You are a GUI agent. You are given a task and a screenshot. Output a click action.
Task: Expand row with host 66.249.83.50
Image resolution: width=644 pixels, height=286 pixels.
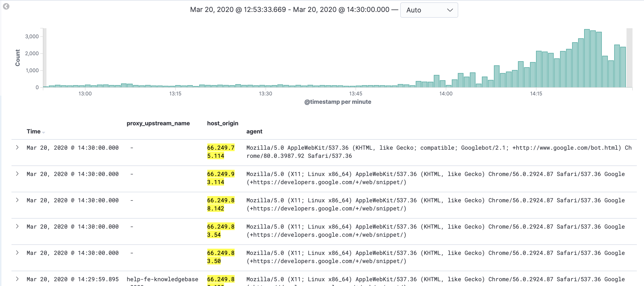tap(17, 253)
